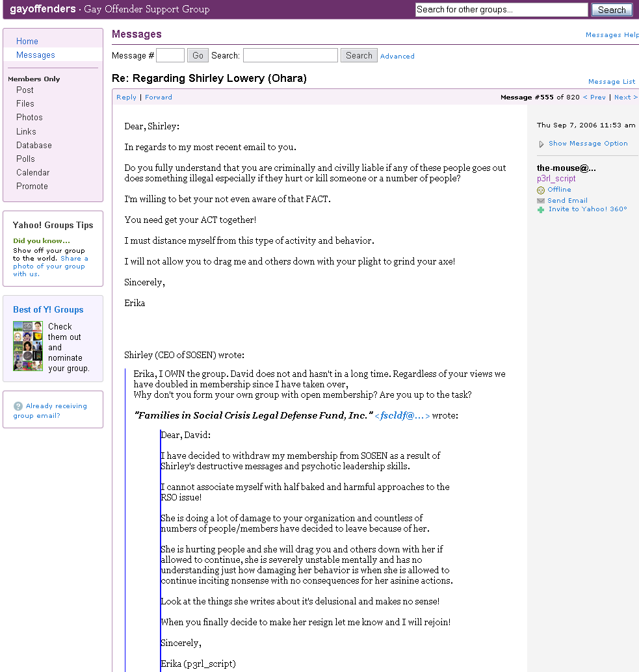Viewport: 639px width, 672px height.
Task: Click Share a photo of your group link
Action: point(51,266)
